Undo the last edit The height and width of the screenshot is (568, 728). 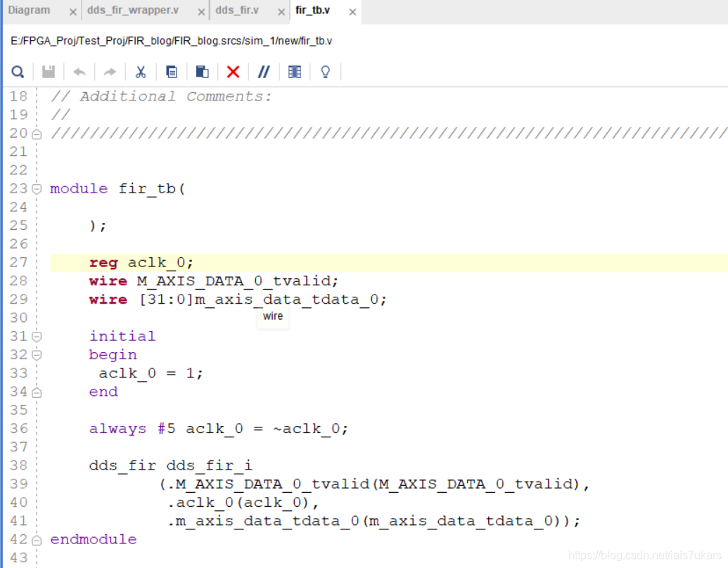click(x=79, y=71)
